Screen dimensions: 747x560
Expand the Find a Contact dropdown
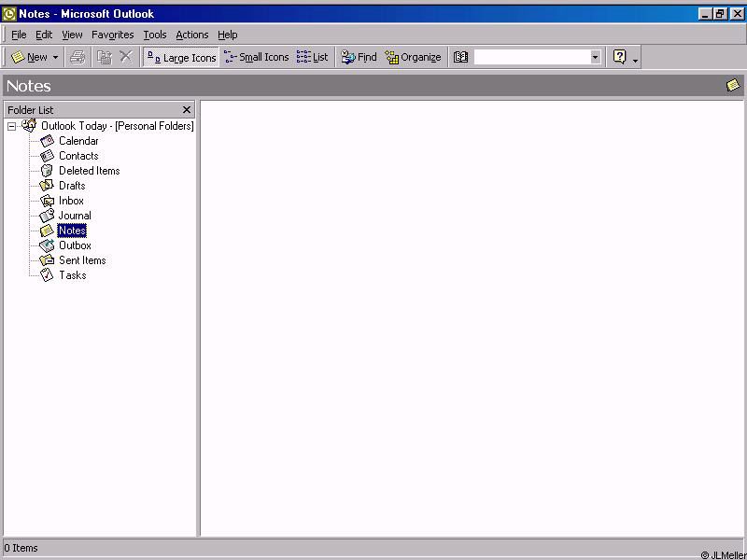tap(595, 57)
